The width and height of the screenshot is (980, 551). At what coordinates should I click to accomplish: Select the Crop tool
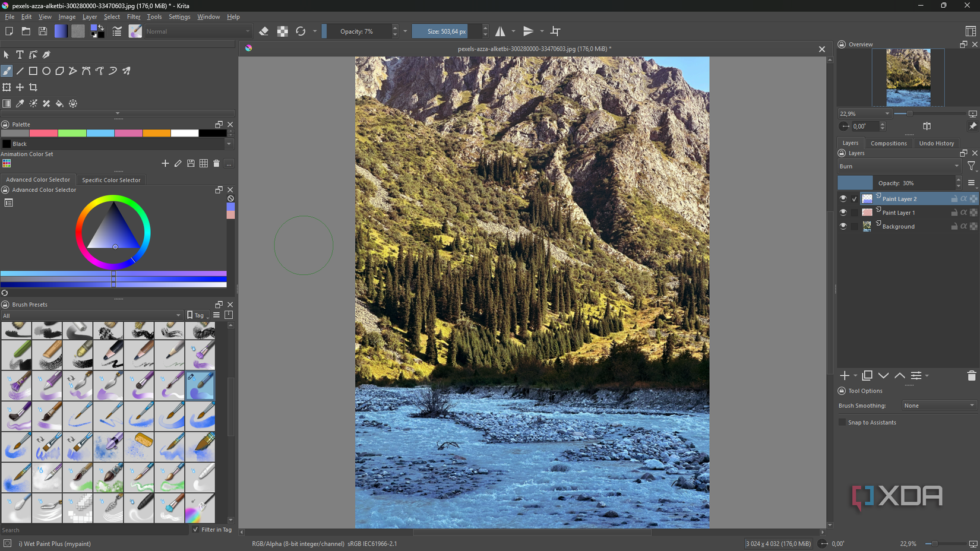pos(33,87)
